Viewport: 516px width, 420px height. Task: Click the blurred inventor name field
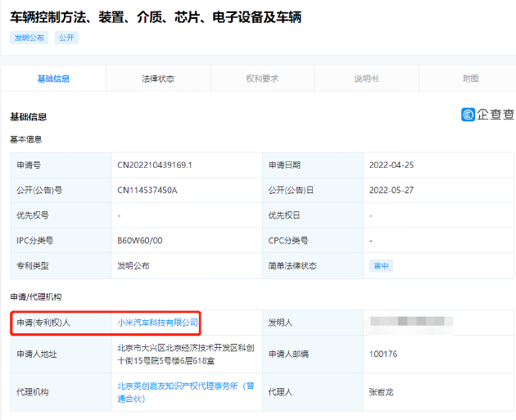(x=411, y=321)
